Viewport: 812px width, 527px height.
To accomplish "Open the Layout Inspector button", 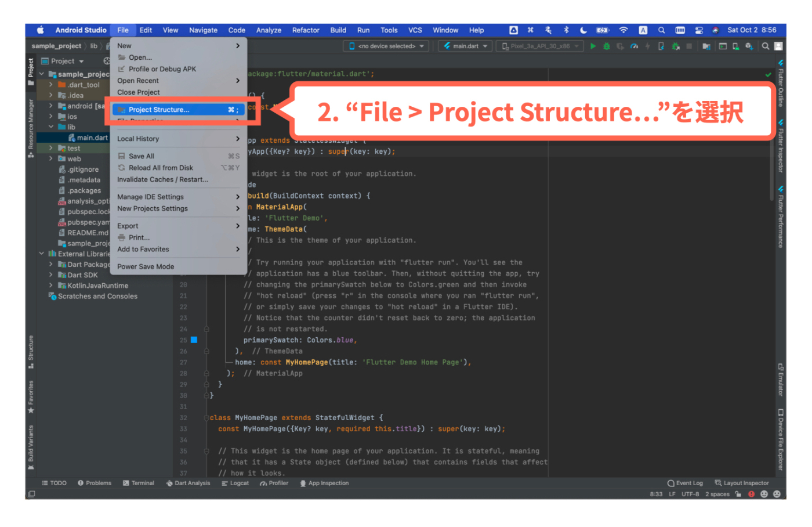I will [742, 483].
